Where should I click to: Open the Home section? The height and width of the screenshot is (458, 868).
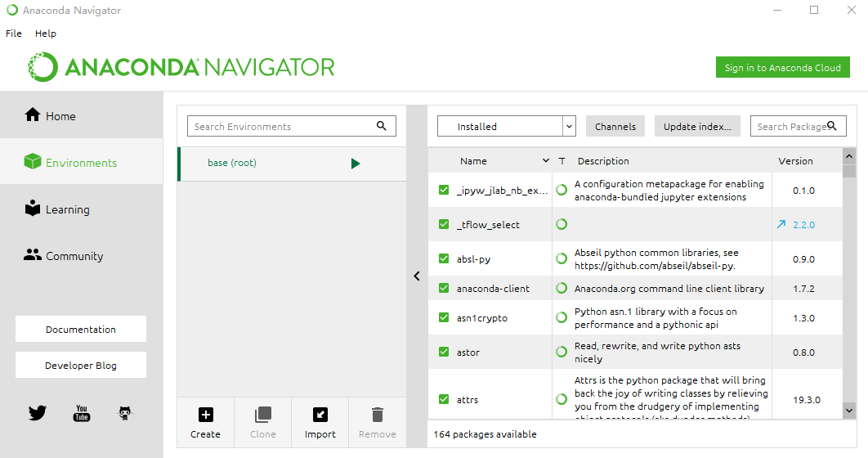[x=82, y=115]
